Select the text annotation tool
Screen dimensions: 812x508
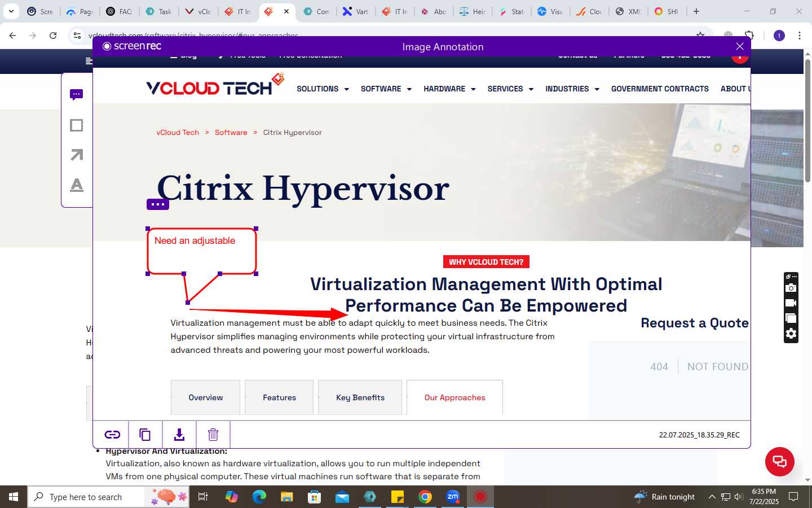click(77, 185)
